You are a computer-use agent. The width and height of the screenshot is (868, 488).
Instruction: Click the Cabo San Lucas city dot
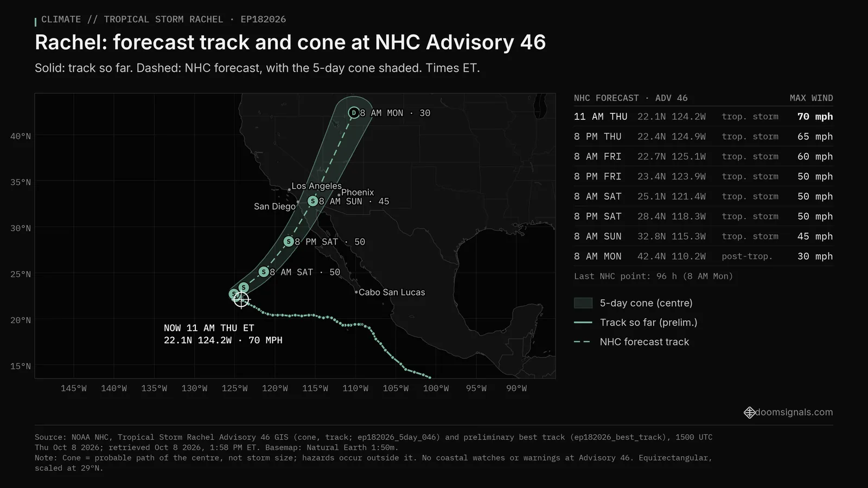click(356, 292)
